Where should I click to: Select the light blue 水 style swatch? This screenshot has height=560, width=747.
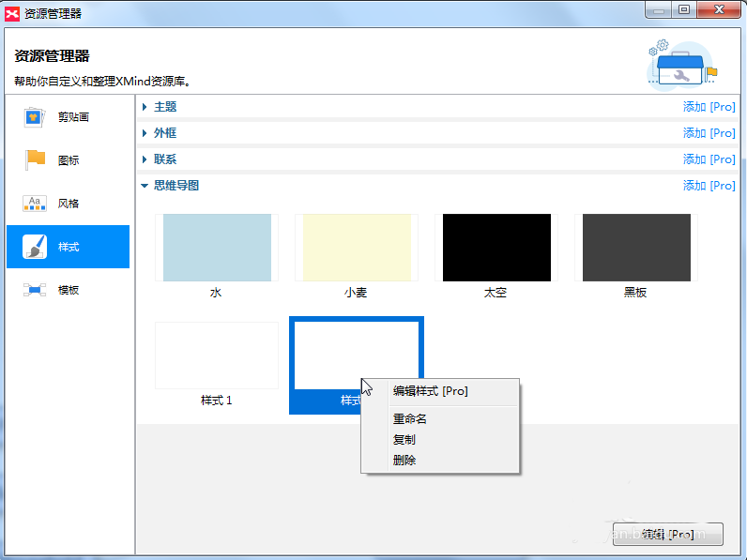coord(217,248)
